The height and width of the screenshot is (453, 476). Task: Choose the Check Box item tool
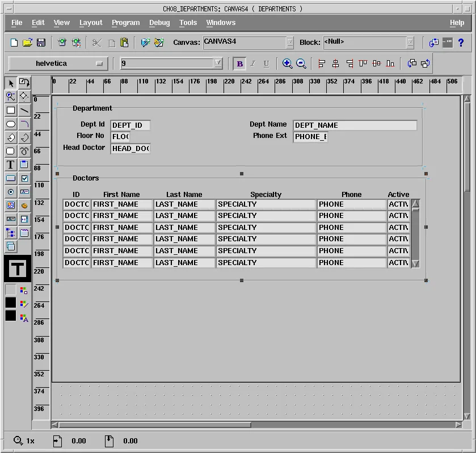[24, 178]
